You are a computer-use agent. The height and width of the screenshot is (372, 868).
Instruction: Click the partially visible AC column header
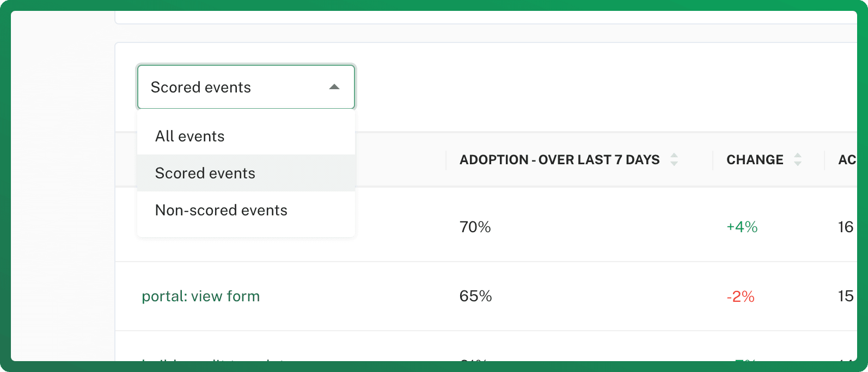(x=847, y=160)
